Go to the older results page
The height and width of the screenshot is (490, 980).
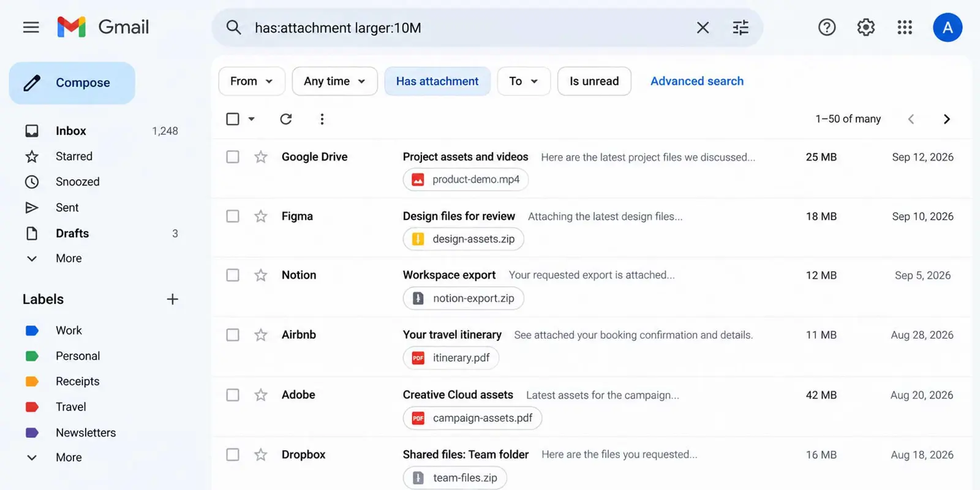[946, 119]
